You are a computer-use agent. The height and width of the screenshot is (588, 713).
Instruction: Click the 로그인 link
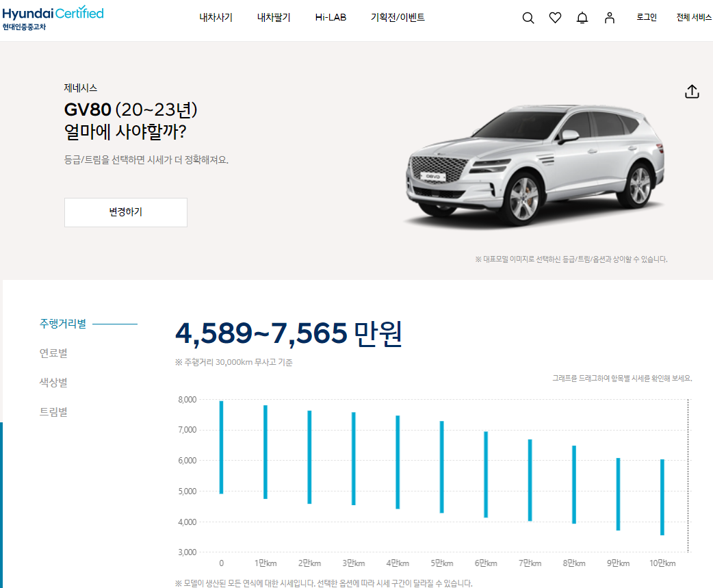click(x=646, y=17)
